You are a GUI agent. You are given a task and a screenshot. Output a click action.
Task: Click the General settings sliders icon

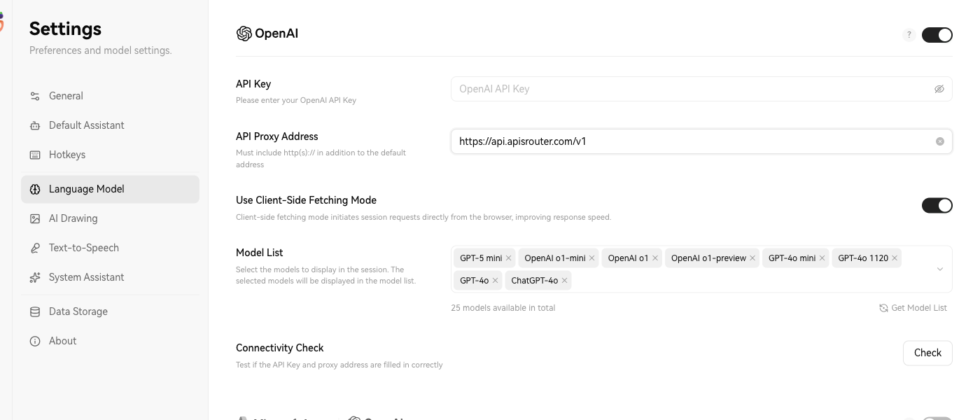[35, 96]
